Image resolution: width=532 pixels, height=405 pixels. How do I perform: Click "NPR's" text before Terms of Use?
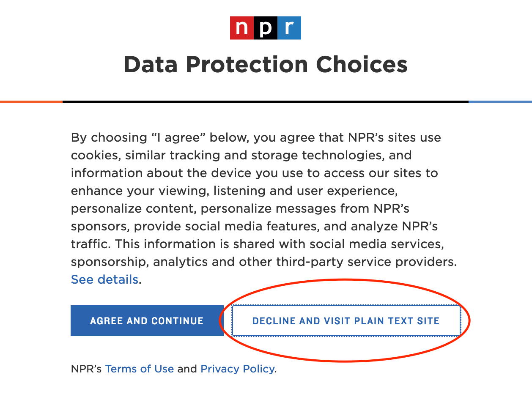tap(86, 369)
